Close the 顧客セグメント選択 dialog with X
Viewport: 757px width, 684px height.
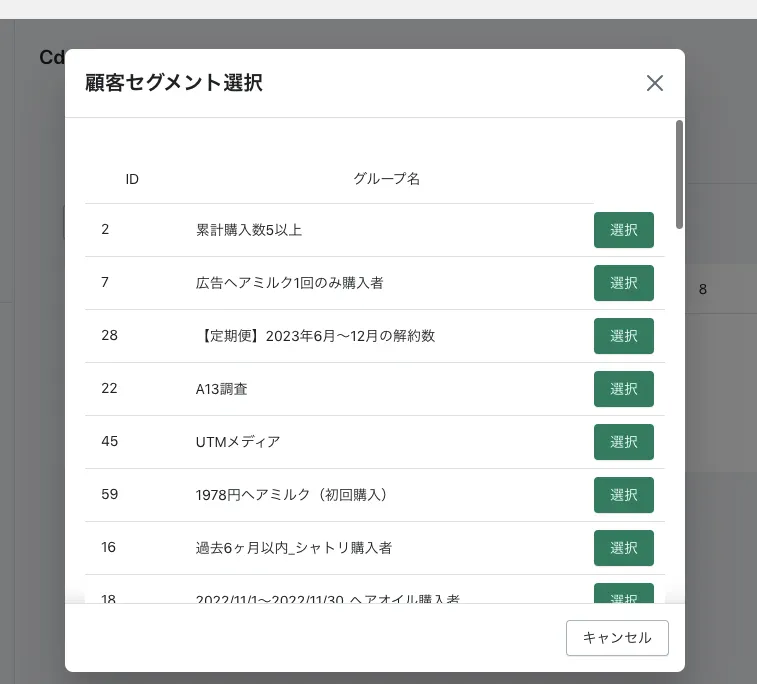coord(655,83)
